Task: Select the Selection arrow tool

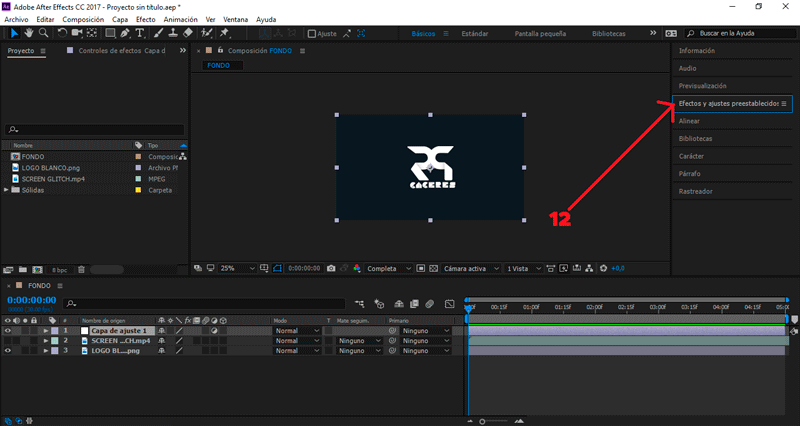Action: [x=14, y=33]
